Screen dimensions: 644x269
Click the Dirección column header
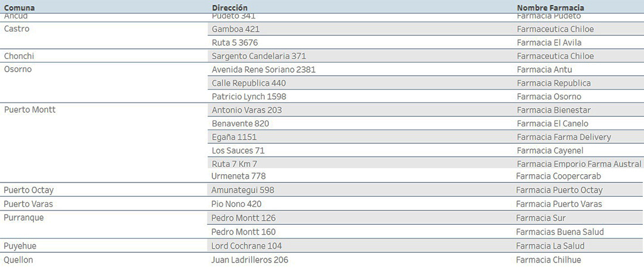(x=230, y=8)
